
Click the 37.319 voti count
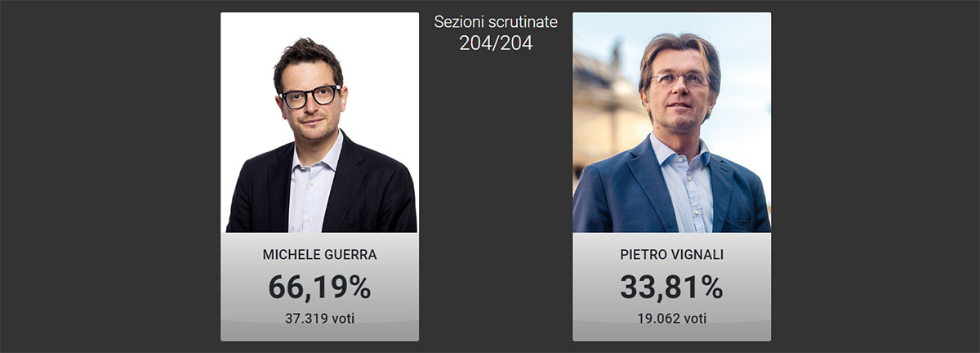click(x=319, y=318)
